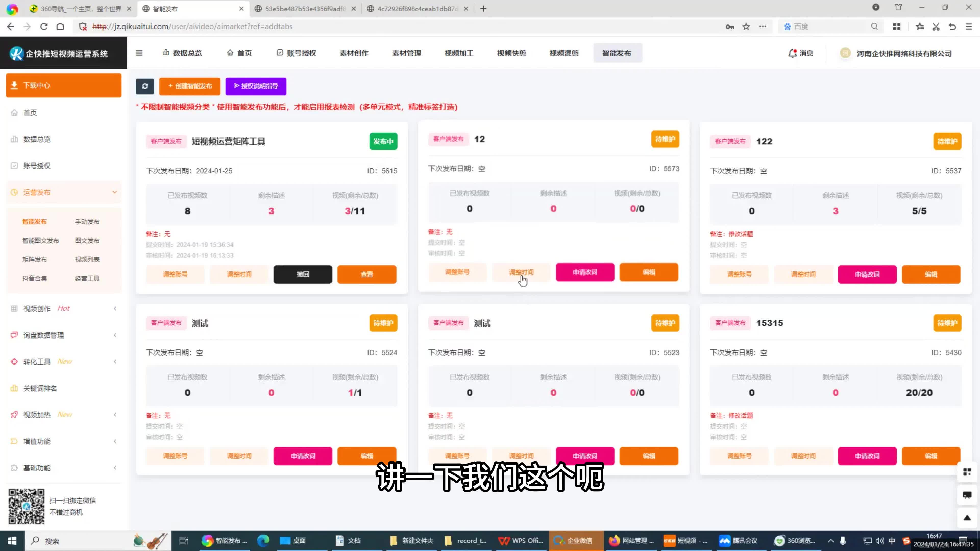
Task: Click the refresh icon beside 创建智能发布
Action: [x=145, y=86]
